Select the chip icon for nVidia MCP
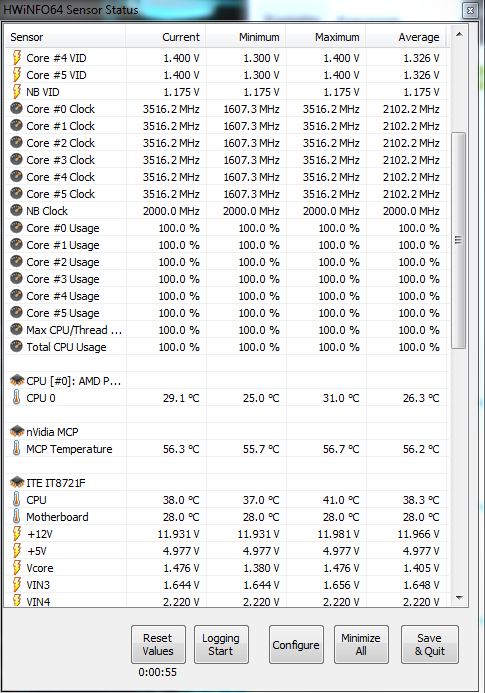This screenshot has width=485, height=693. (x=17, y=431)
